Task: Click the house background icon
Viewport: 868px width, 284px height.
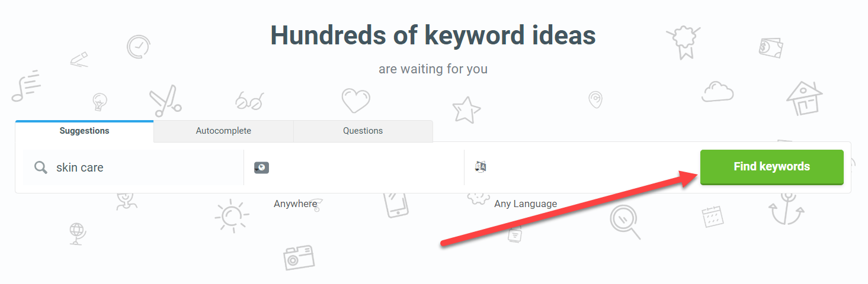Action: [x=804, y=98]
